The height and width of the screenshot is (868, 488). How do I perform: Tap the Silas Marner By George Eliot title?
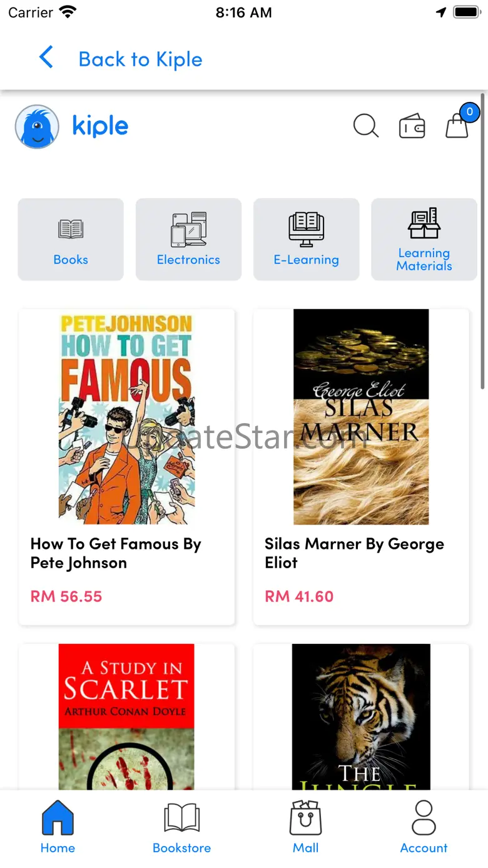(x=354, y=553)
